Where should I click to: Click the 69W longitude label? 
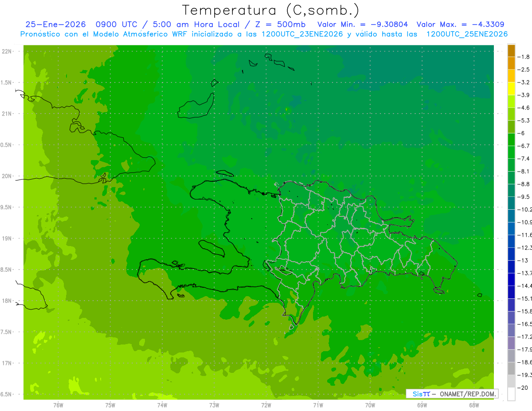[x=422, y=405]
